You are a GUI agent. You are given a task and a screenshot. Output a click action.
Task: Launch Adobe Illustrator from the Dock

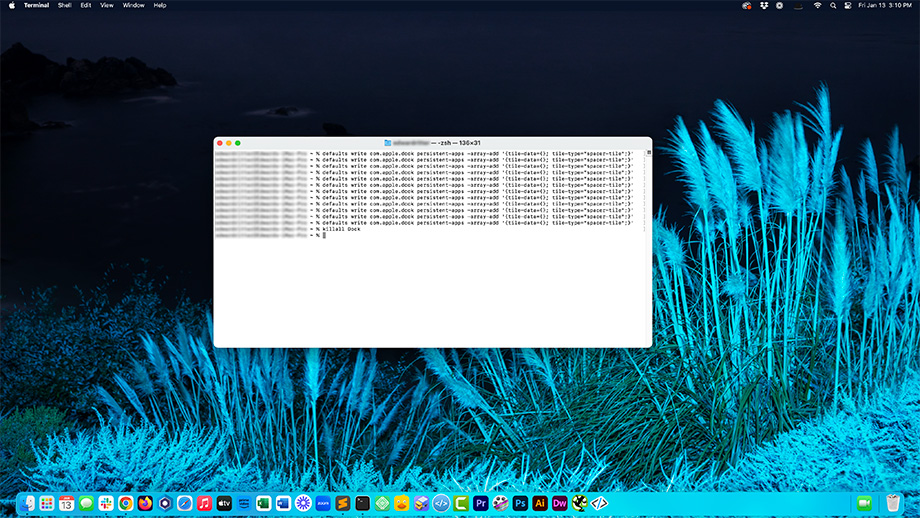click(540, 503)
